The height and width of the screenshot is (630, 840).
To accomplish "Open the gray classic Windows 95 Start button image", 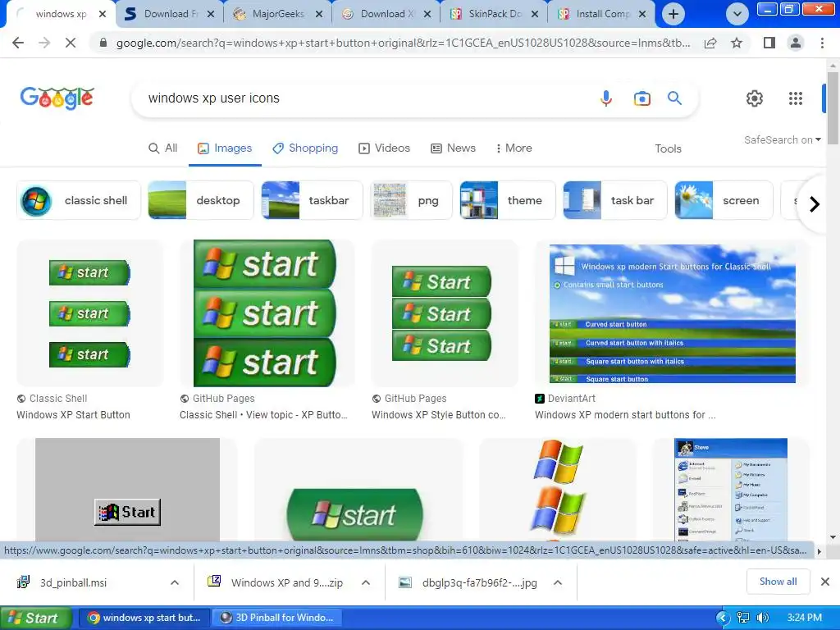I will [127, 489].
